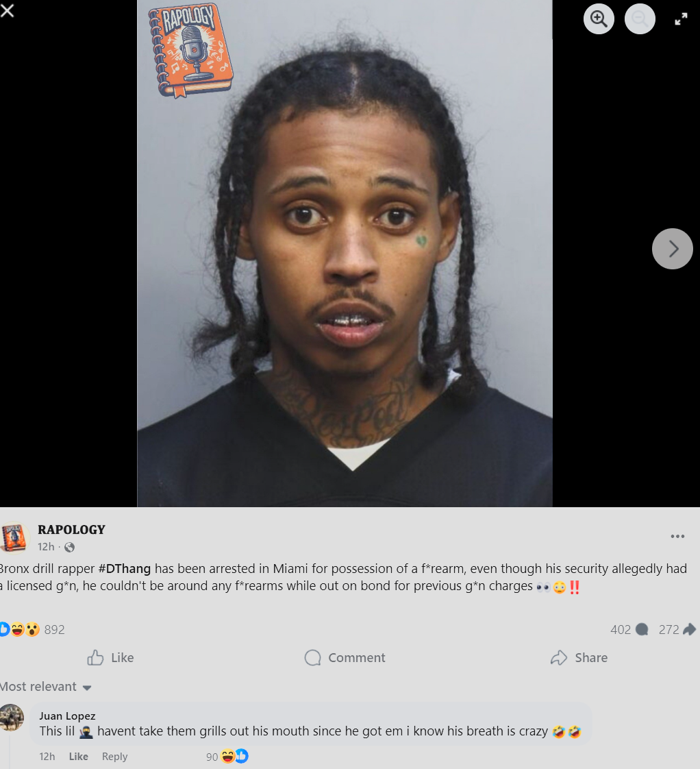Open Juan Lopez's profile name
This screenshot has width=700, height=769.
pos(67,716)
